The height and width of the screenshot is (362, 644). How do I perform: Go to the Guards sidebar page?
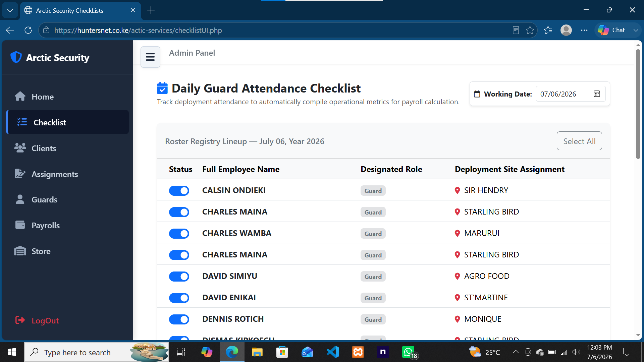tap(67, 199)
